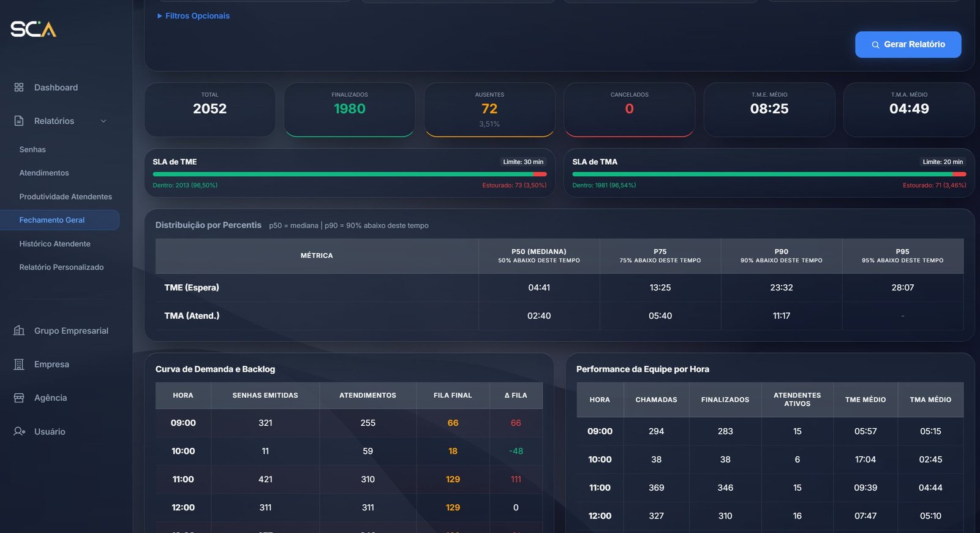Image resolution: width=980 pixels, height=533 pixels.
Task: Click the Dashboard grid icon
Action: (19, 88)
